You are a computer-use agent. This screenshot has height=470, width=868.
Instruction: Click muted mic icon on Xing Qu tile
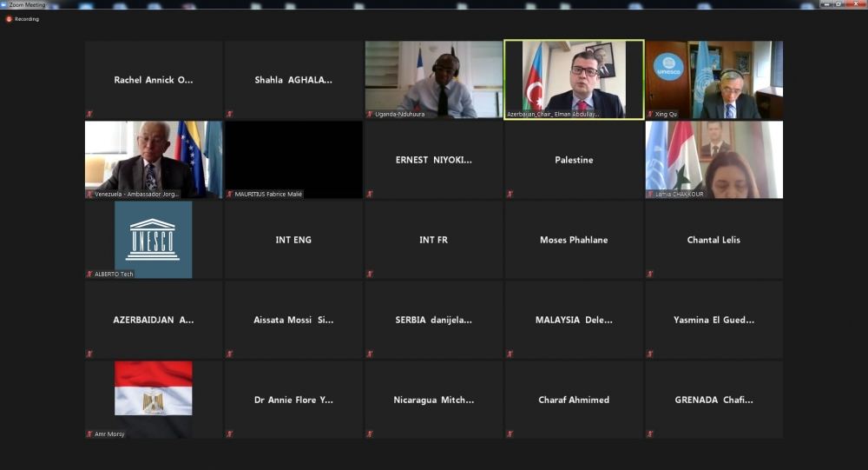pos(650,114)
